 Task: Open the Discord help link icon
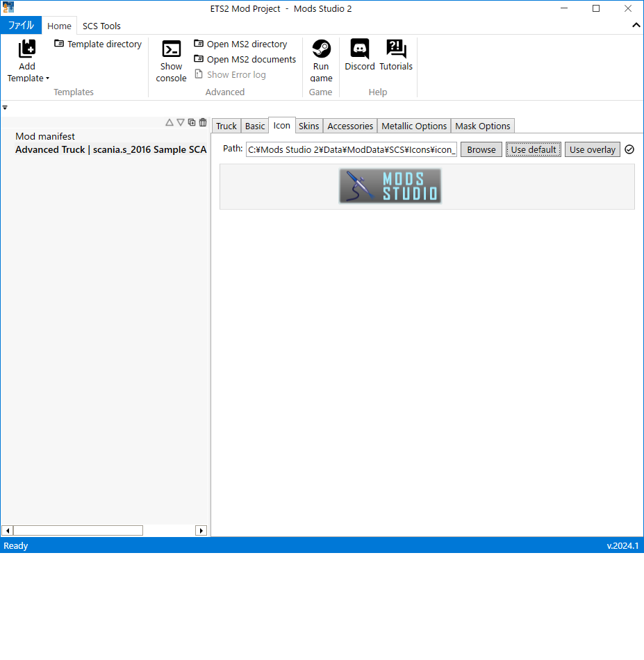click(360, 49)
